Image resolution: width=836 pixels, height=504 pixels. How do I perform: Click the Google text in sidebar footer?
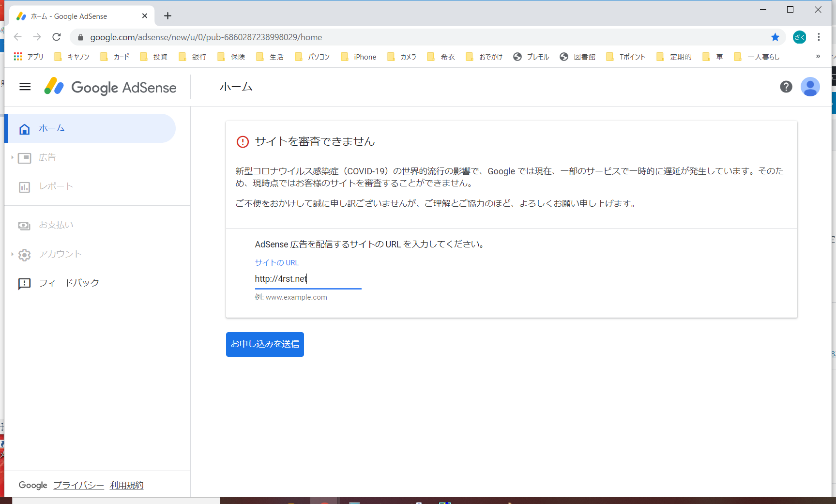(33, 485)
